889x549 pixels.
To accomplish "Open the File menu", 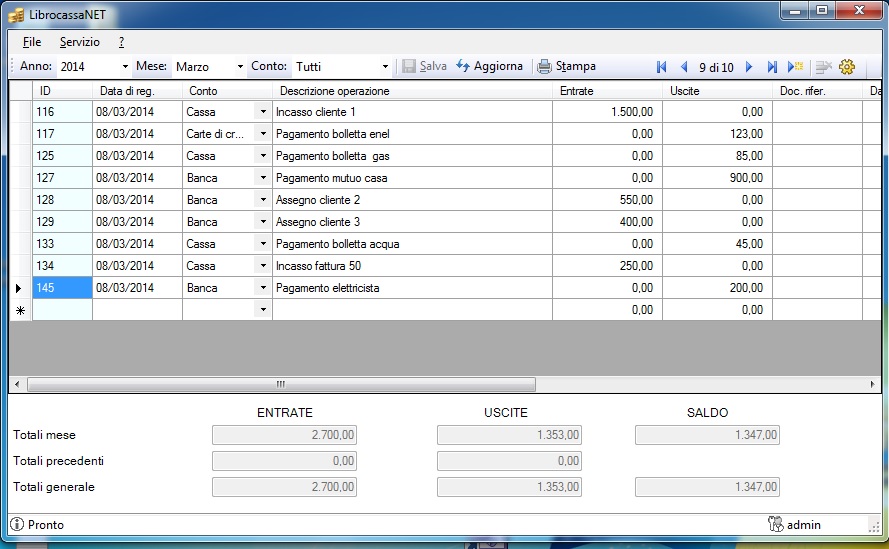I will (x=32, y=42).
